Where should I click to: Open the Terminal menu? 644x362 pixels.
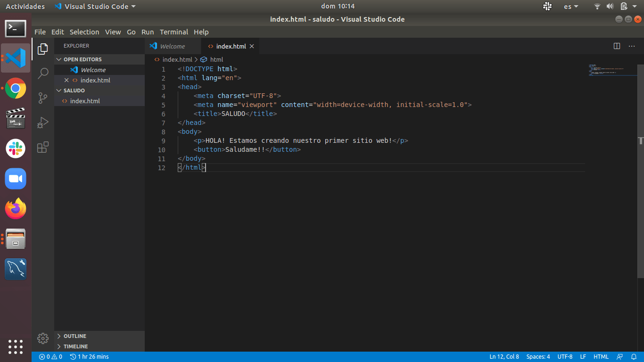coord(174,32)
